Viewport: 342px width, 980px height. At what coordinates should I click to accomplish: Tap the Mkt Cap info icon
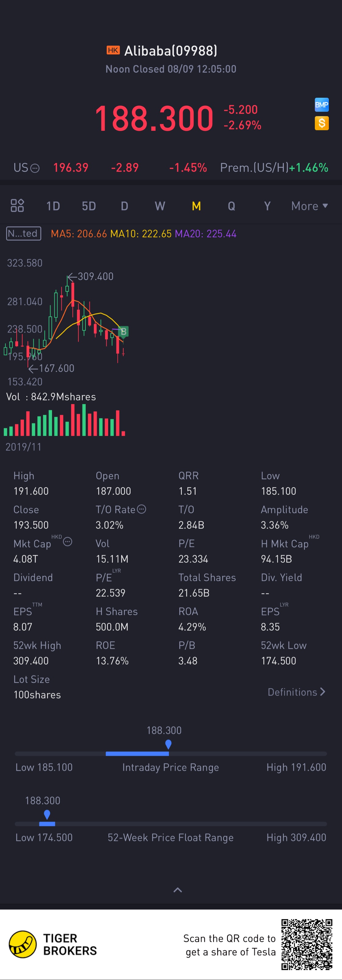tap(67, 542)
